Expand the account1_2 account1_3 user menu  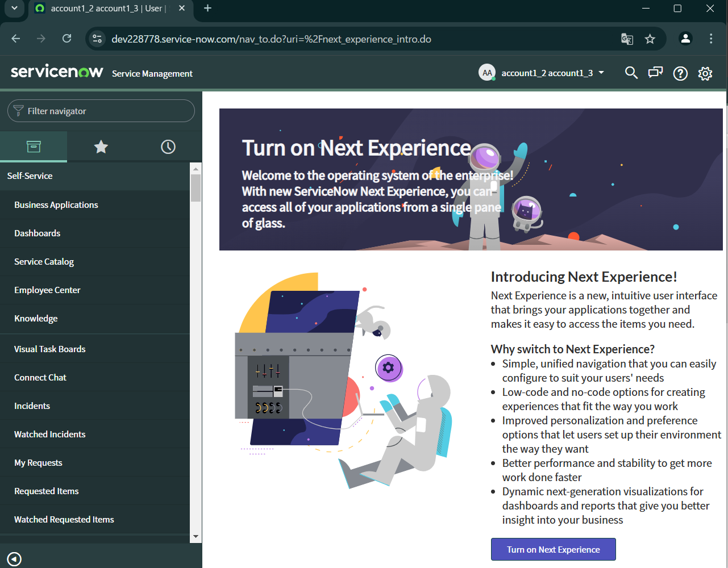[552, 73]
